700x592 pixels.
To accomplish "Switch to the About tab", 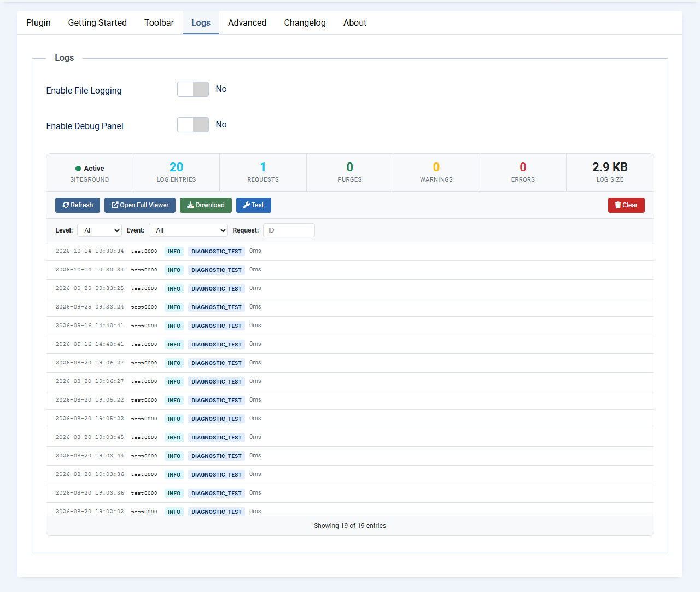I will coord(355,22).
